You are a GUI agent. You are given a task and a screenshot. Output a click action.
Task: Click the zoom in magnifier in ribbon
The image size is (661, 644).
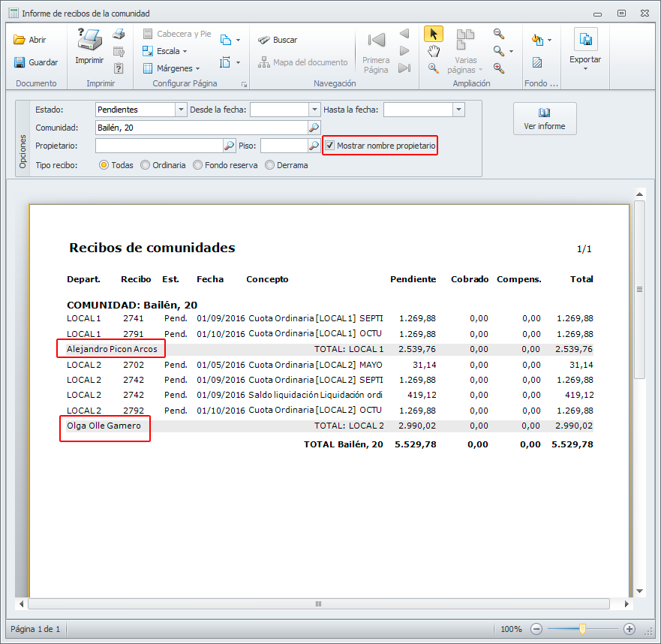point(498,68)
